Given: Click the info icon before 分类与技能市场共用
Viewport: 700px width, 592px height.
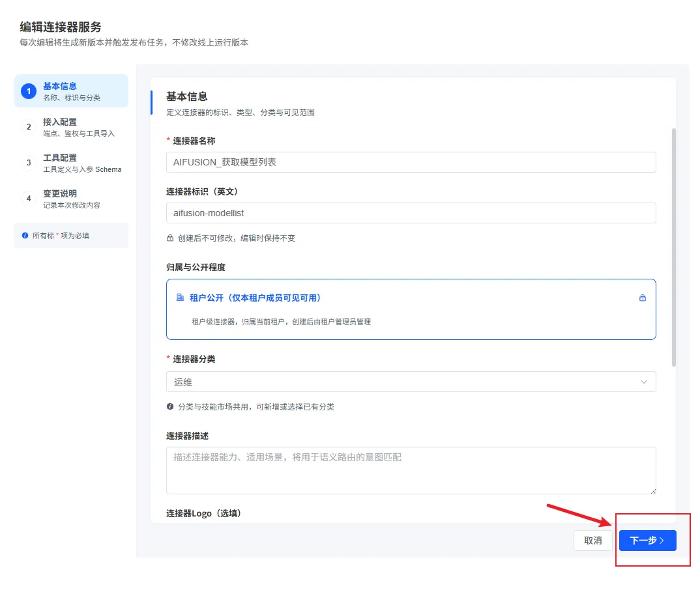Looking at the screenshot, I should click(170, 406).
